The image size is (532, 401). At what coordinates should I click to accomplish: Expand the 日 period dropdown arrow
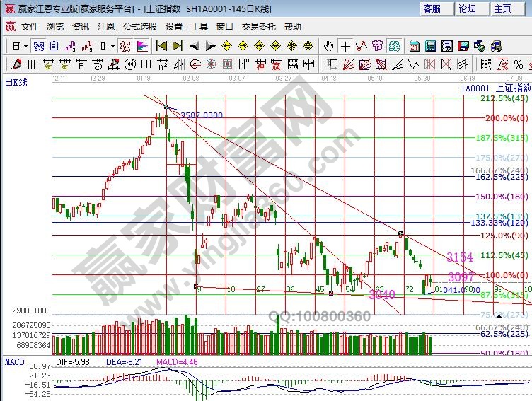click(25, 46)
